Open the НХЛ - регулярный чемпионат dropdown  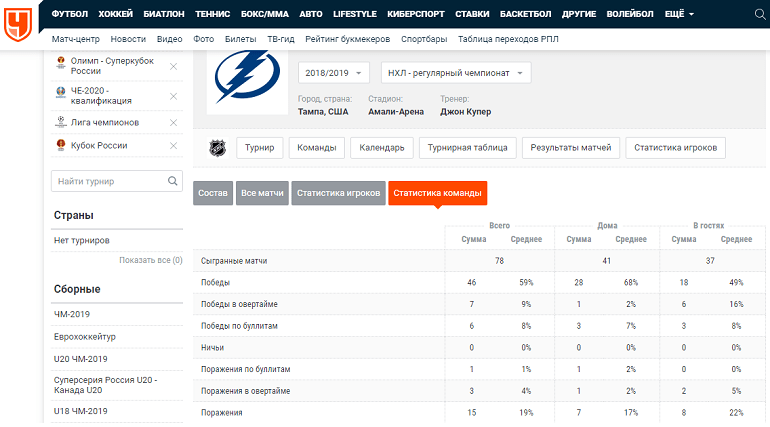pos(456,73)
